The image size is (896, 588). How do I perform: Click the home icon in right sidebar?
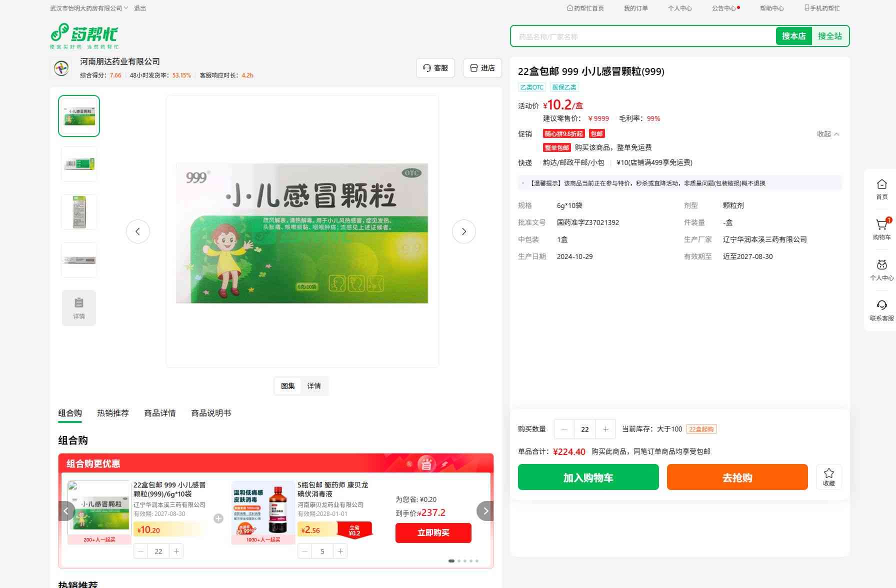pyautogui.click(x=881, y=189)
